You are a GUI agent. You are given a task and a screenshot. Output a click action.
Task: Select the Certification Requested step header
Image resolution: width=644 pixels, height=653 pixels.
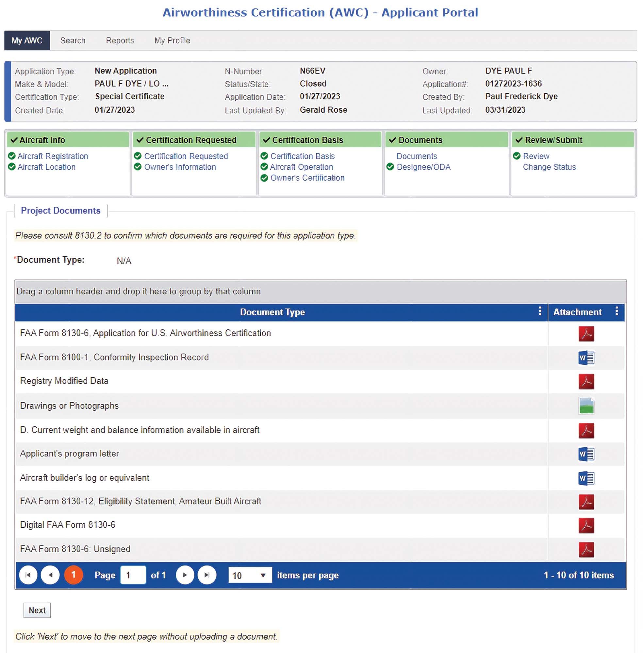tap(194, 140)
